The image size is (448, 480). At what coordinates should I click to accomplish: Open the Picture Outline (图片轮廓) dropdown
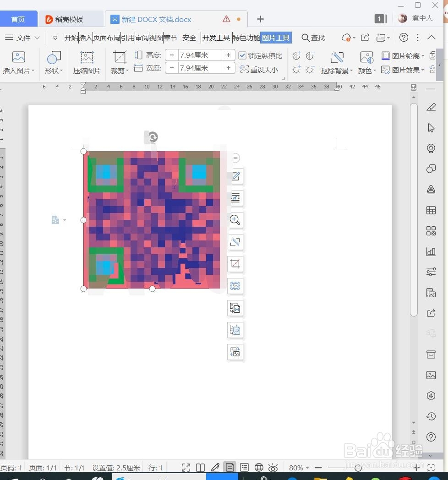pos(423,56)
